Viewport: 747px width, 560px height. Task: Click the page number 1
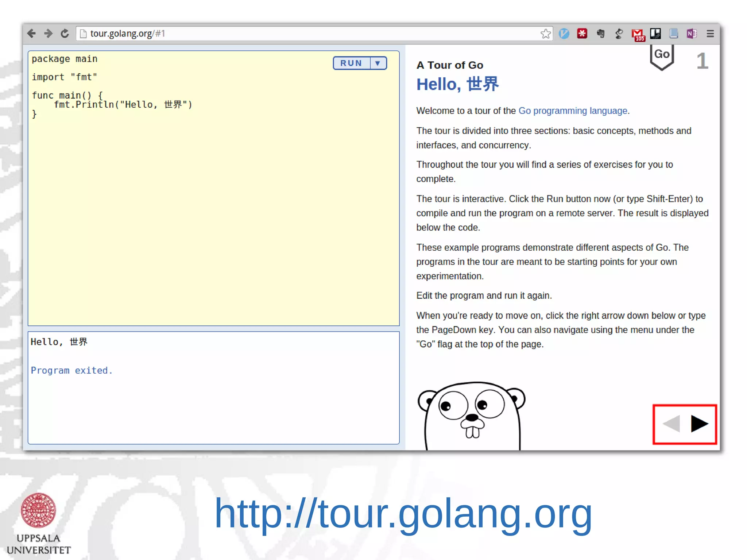pyautogui.click(x=702, y=61)
